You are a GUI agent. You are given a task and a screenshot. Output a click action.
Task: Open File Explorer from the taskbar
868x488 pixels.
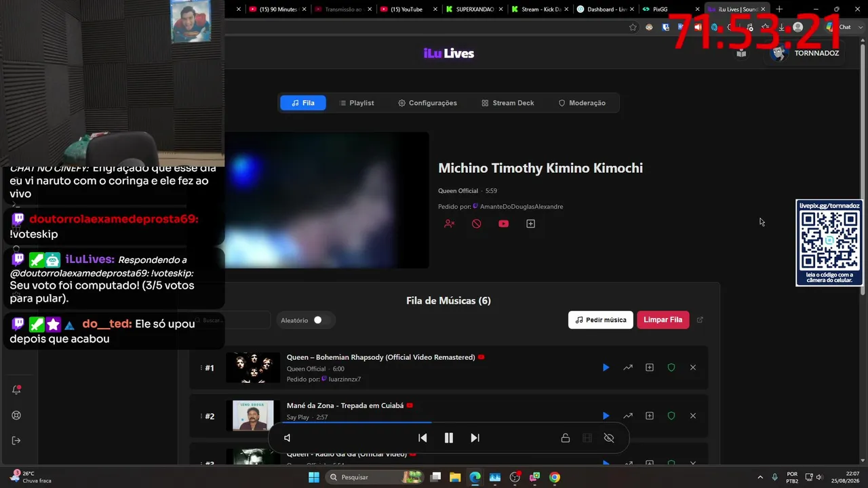455,477
